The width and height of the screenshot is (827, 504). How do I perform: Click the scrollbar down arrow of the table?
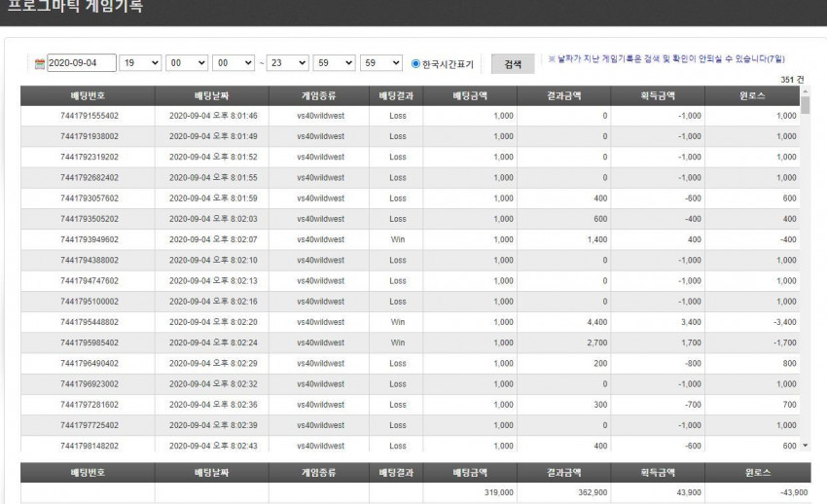pyautogui.click(x=805, y=446)
